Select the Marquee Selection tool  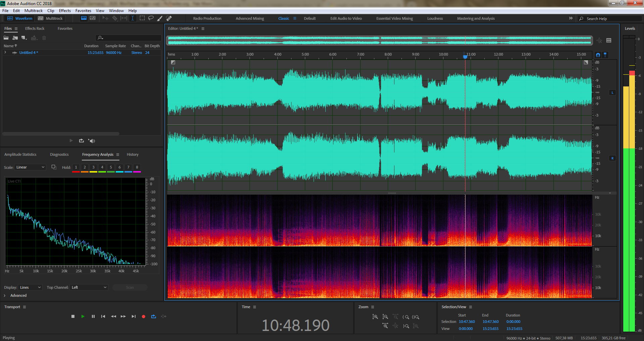(142, 18)
